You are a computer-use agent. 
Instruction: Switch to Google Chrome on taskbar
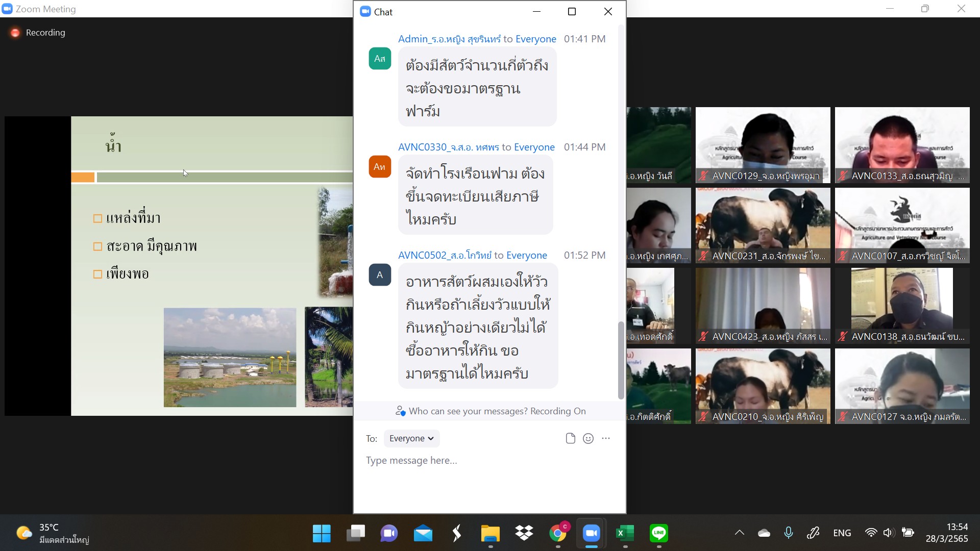(558, 534)
